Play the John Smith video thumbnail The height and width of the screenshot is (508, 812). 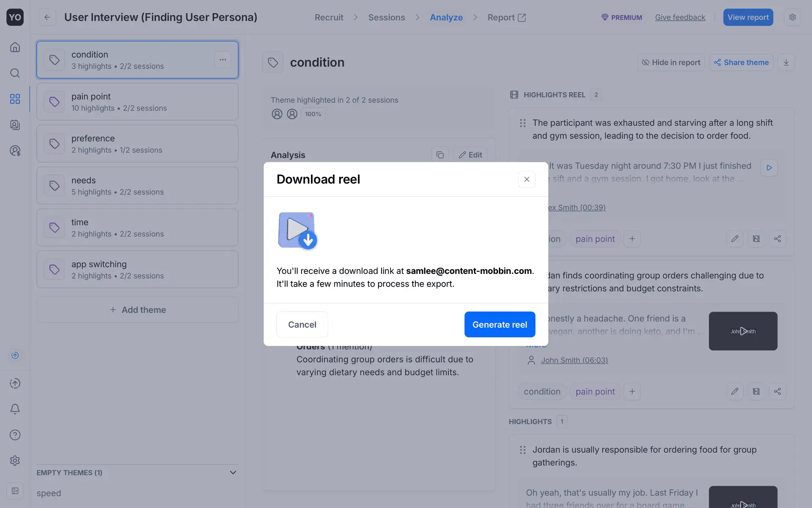click(x=743, y=331)
